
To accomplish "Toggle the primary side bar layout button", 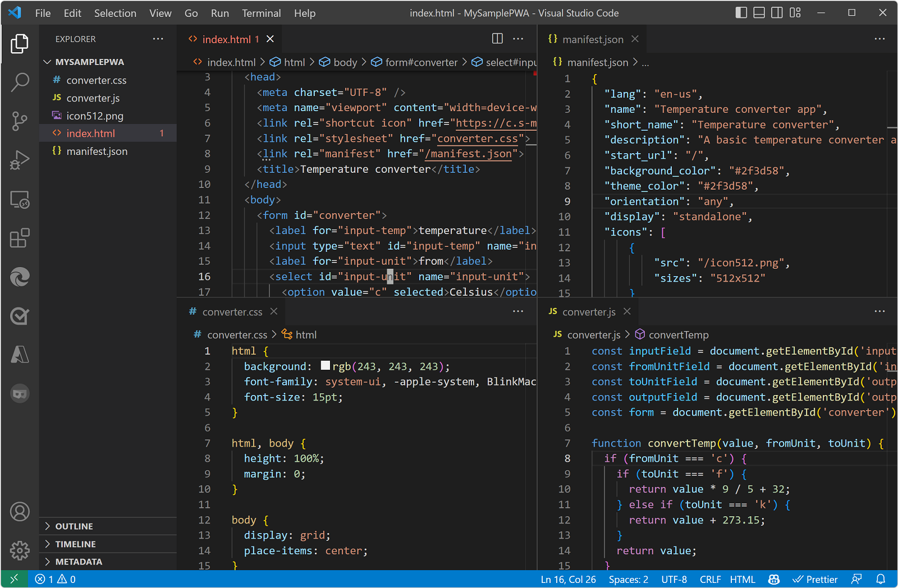I will click(741, 13).
